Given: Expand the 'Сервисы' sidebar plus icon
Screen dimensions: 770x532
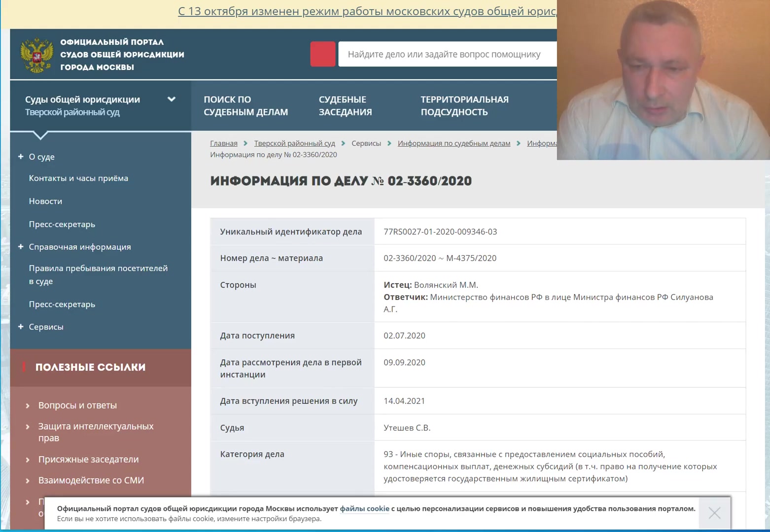Looking at the screenshot, I should click(x=21, y=327).
